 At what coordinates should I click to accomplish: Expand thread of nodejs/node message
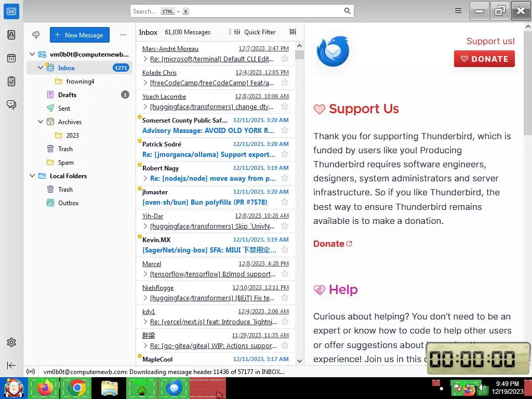click(145, 179)
